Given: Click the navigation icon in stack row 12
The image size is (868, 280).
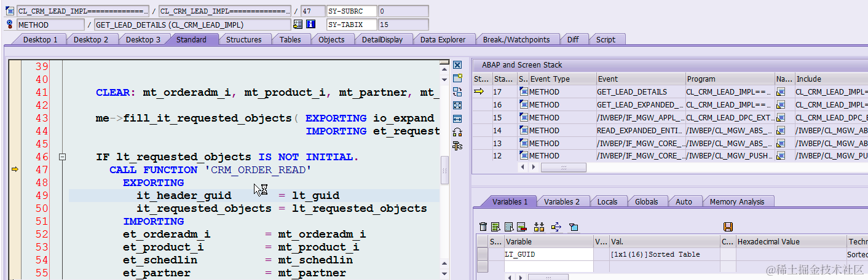Looking at the screenshot, I should [781, 156].
